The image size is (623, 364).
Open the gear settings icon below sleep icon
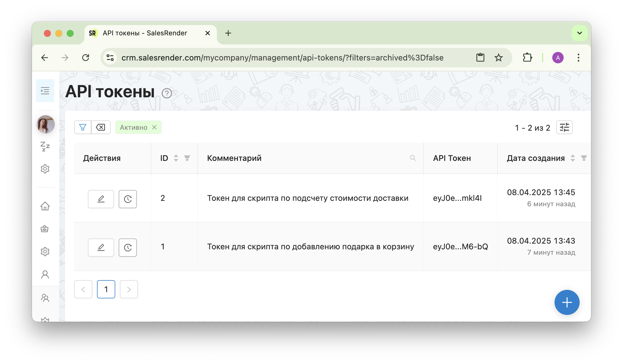(x=45, y=169)
